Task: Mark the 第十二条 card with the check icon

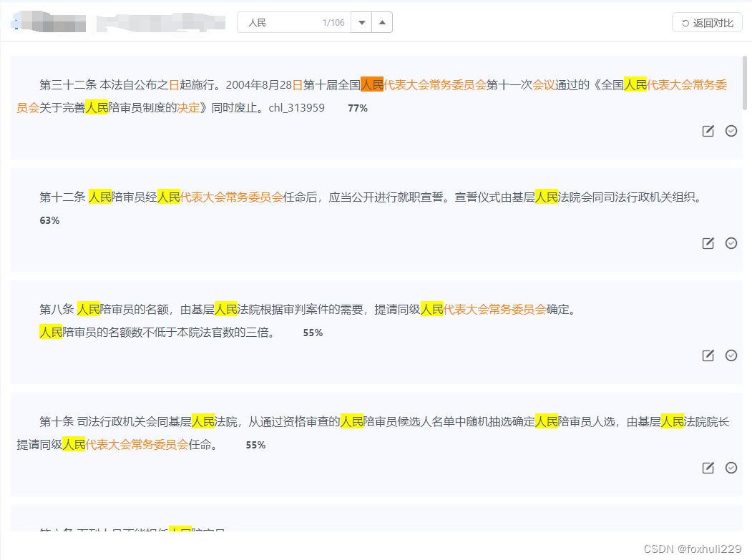Action: (731, 243)
